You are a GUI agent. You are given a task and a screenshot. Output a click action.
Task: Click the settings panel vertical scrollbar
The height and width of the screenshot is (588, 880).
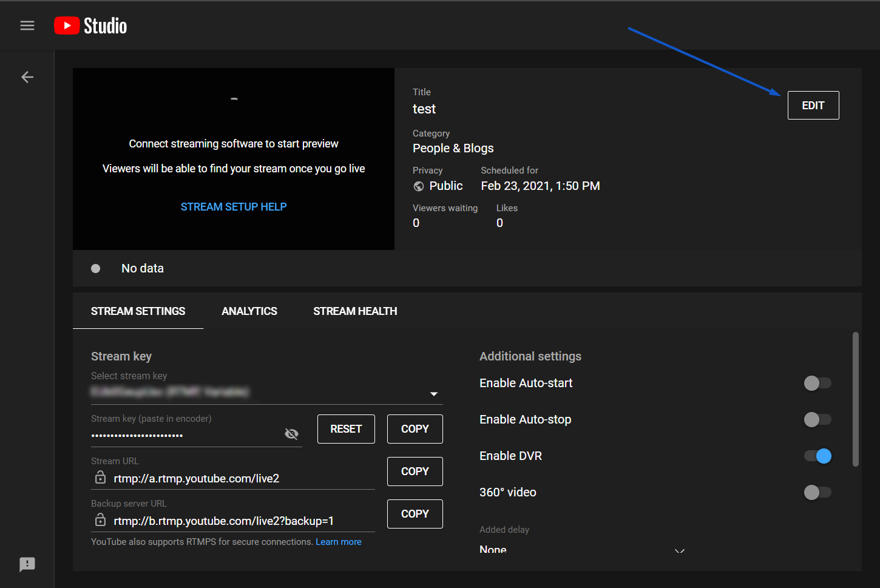856,399
